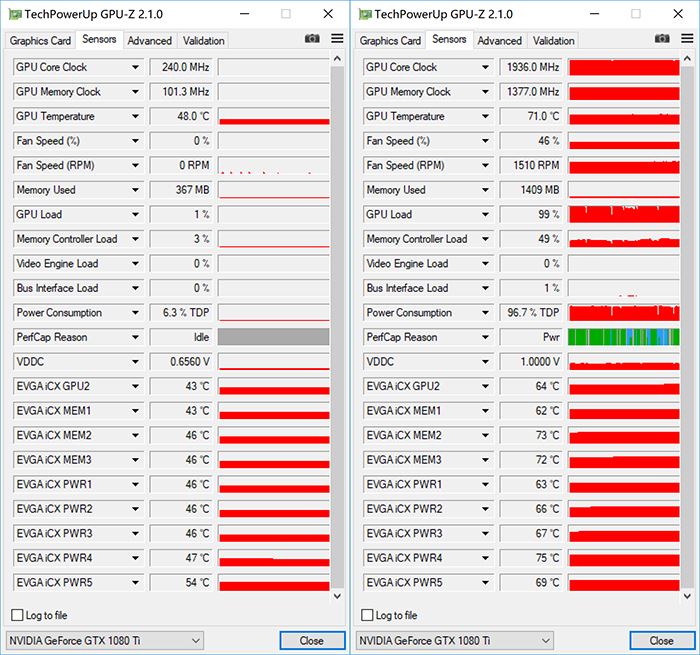Image resolution: width=700 pixels, height=655 pixels.
Task: Expand EVGA iCX PWR5 dropdown in right window
Action: click(486, 582)
